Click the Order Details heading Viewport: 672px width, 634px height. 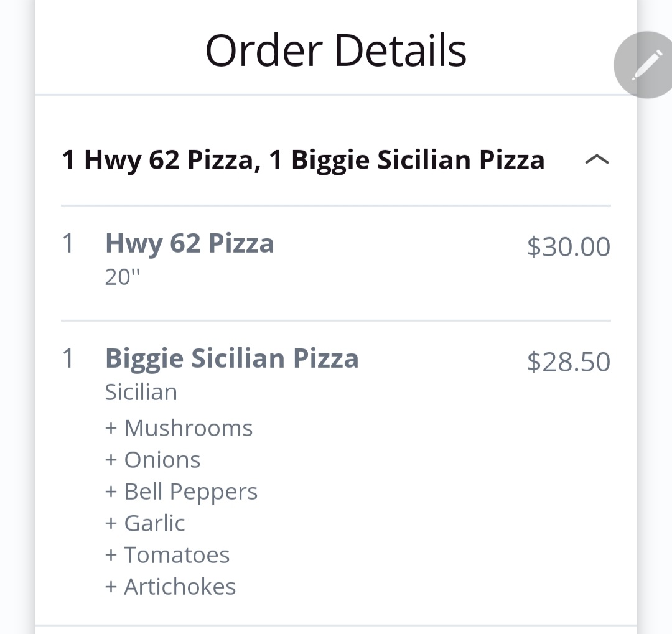(x=336, y=51)
